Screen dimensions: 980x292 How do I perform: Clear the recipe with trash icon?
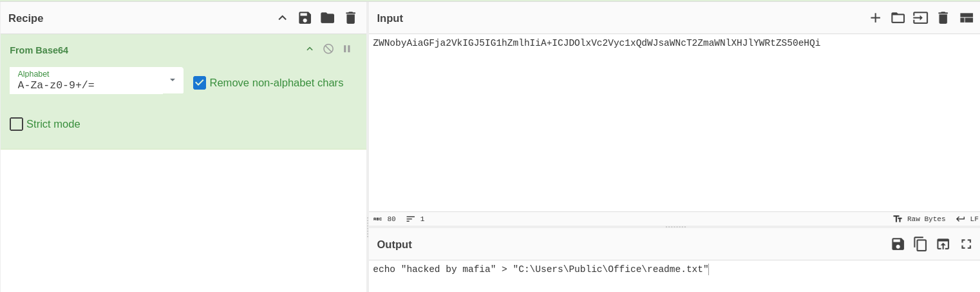click(350, 18)
